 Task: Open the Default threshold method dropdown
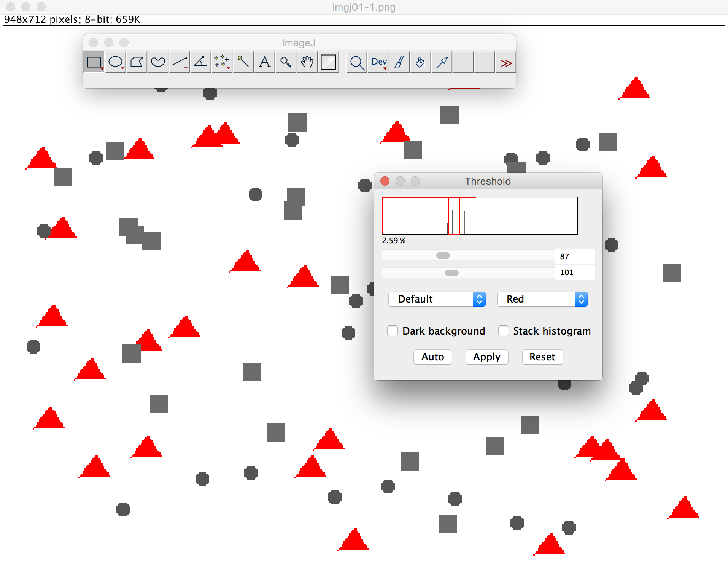pos(437,299)
